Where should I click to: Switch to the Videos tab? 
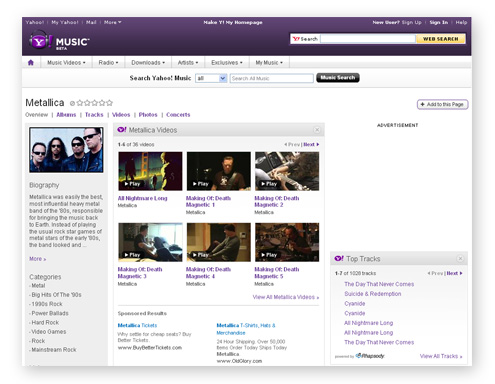(121, 115)
